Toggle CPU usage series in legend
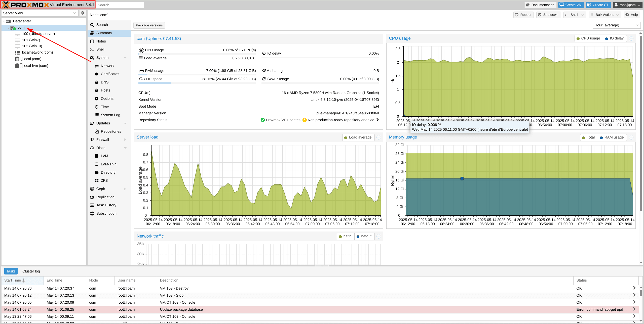Viewport: 644px width, 324px height. tap(588, 38)
